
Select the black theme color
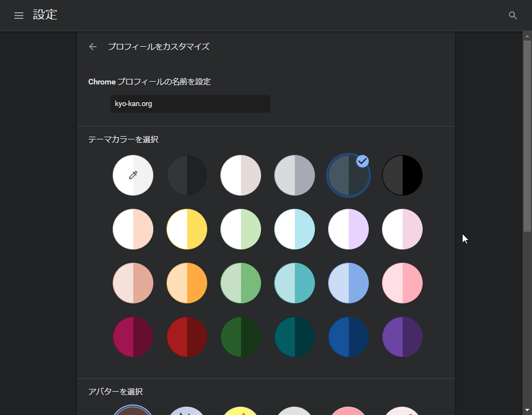click(403, 176)
